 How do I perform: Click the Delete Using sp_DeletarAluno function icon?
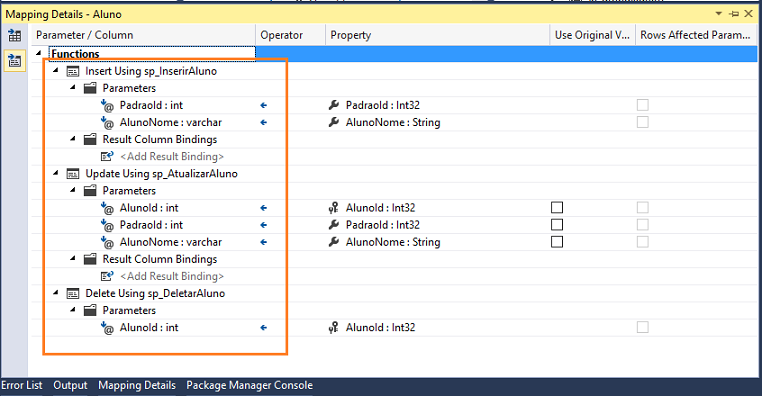(x=73, y=293)
